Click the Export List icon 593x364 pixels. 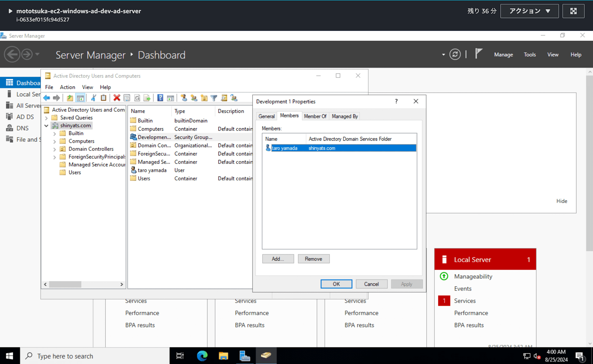[147, 98]
